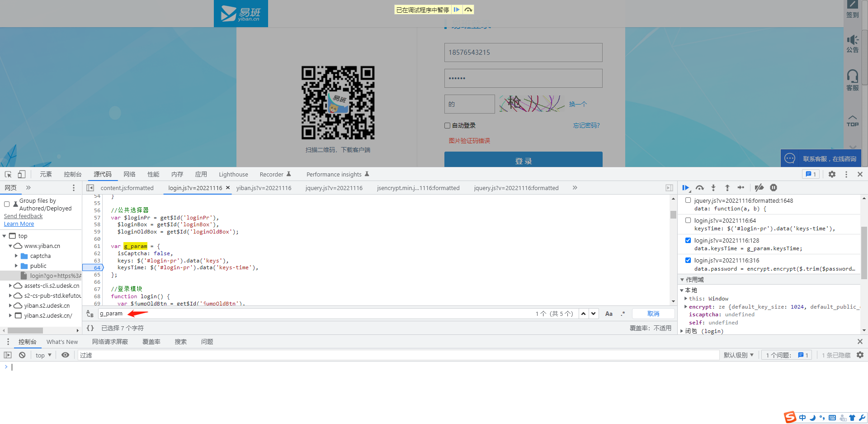The width and height of the screenshot is (868, 424).
Task: Jump to previous search match arrow
Action: tap(584, 314)
